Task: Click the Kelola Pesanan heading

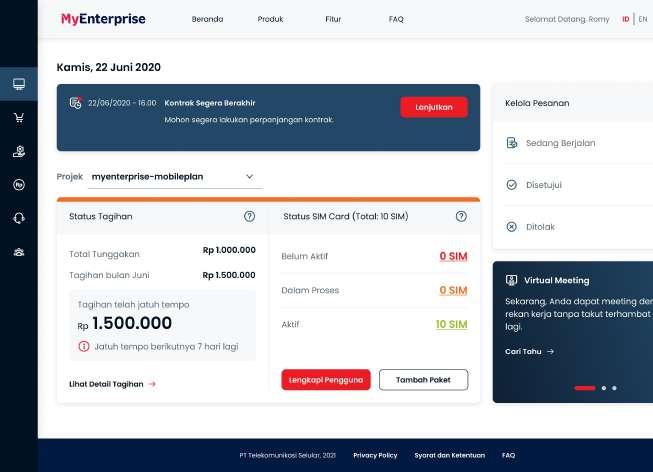Action: 537,103
